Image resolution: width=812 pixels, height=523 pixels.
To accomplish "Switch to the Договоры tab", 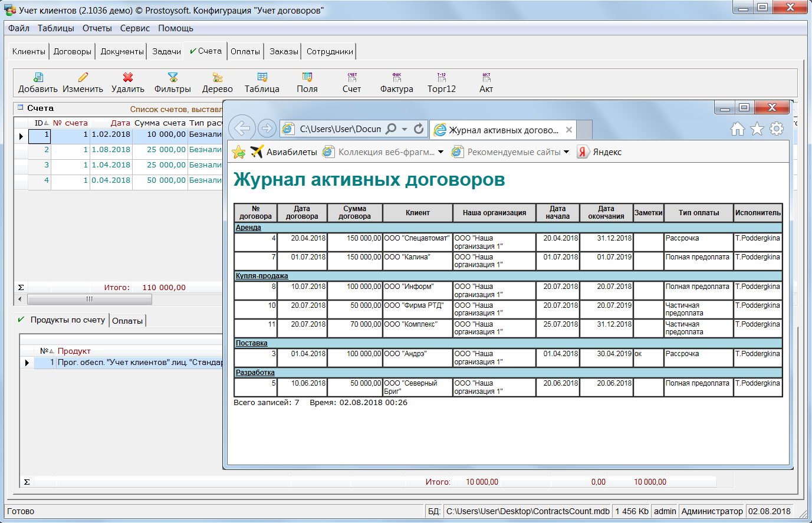I will [x=73, y=52].
